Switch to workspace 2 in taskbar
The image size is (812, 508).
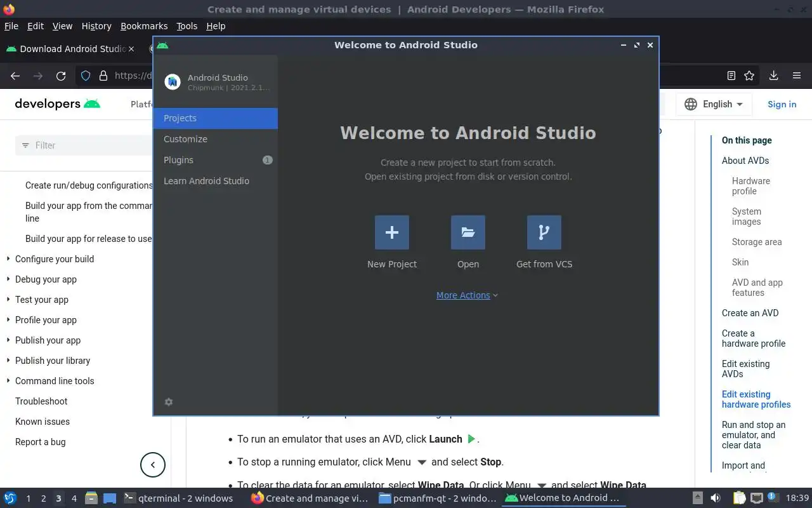43,498
